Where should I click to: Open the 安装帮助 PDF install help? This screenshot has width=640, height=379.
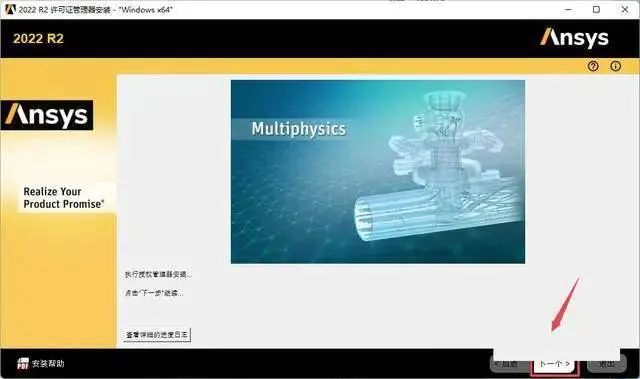coord(41,363)
